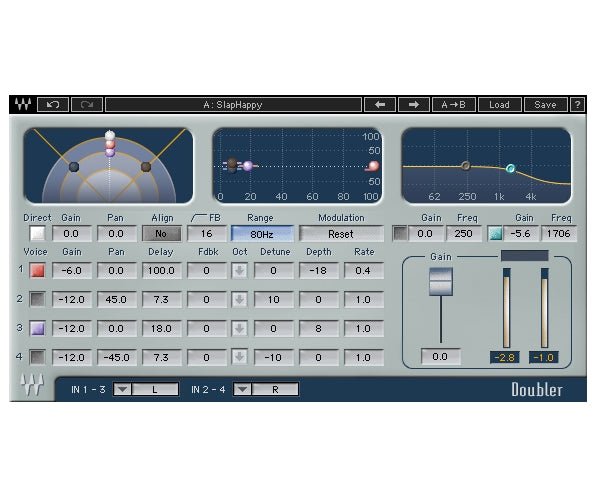The height and width of the screenshot is (497, 597).
Task: Select the teal high shelf EQ node
Action: 511,168
